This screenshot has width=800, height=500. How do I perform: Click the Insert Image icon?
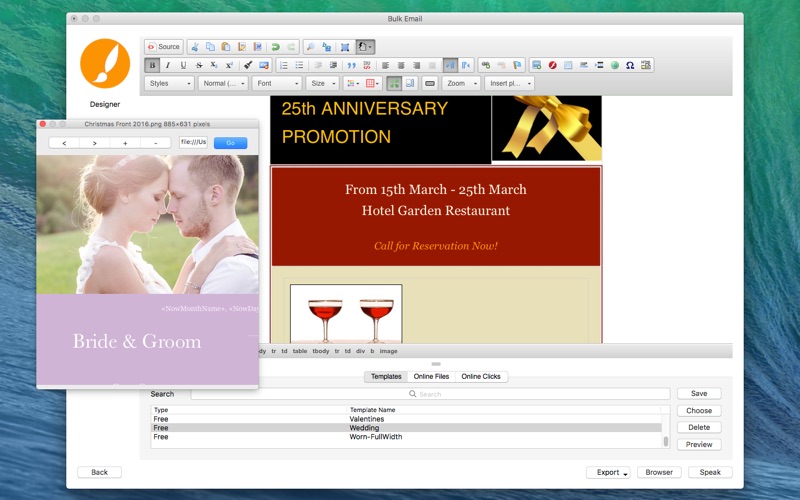pyautogui.click(x=536, y=65)
